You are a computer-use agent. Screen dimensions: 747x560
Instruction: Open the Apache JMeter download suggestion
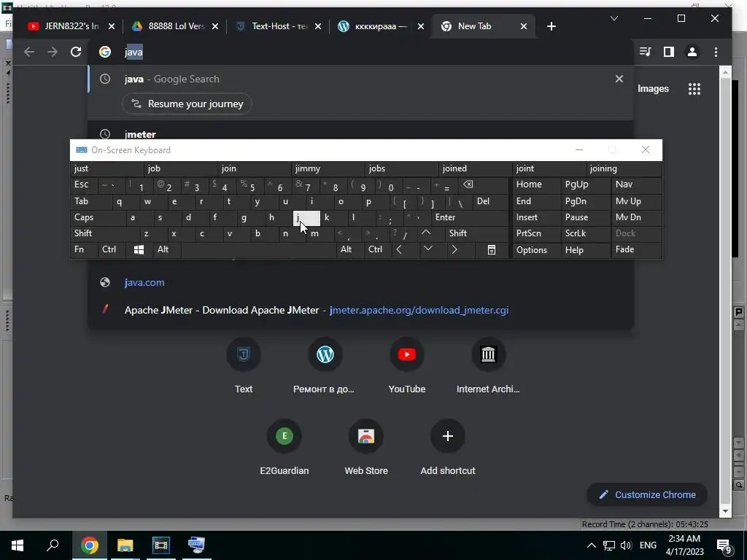coord(361,310)
